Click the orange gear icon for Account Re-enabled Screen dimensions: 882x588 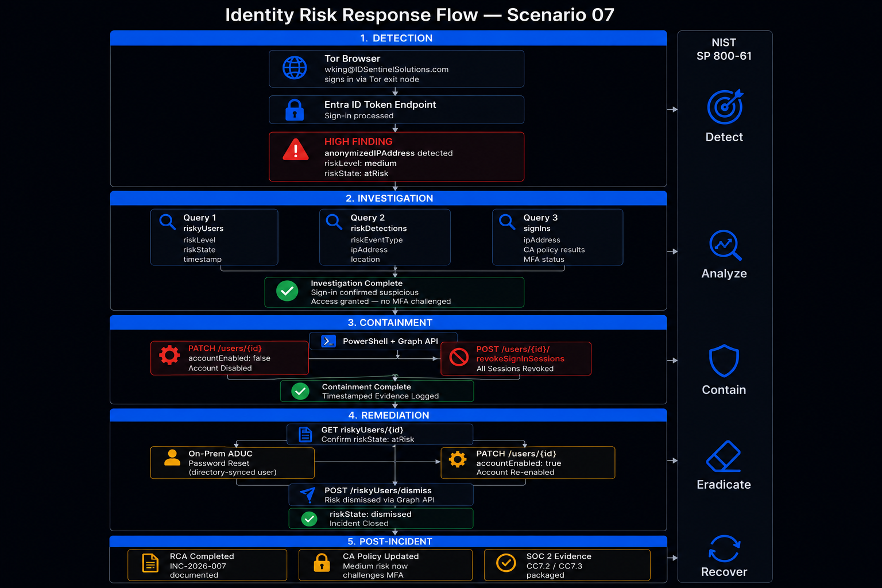click(458, 459)
